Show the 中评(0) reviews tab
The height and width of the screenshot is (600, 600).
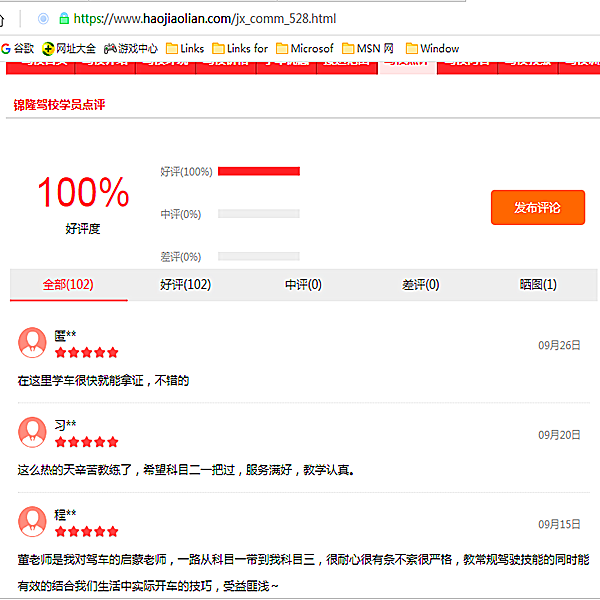pyautogui.click(x=303, y=285)
